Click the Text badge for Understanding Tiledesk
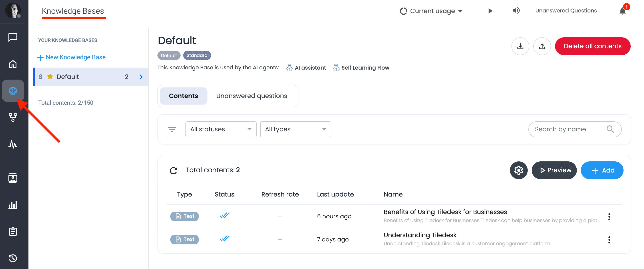The image size is (644, 269). tap(185, 239)
